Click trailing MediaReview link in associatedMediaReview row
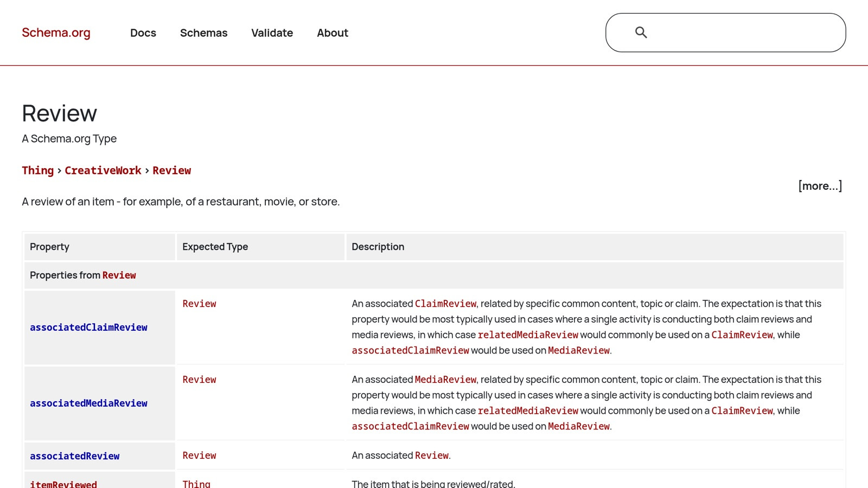Screen dimensions: 868x488 click(x=579, y=427)
